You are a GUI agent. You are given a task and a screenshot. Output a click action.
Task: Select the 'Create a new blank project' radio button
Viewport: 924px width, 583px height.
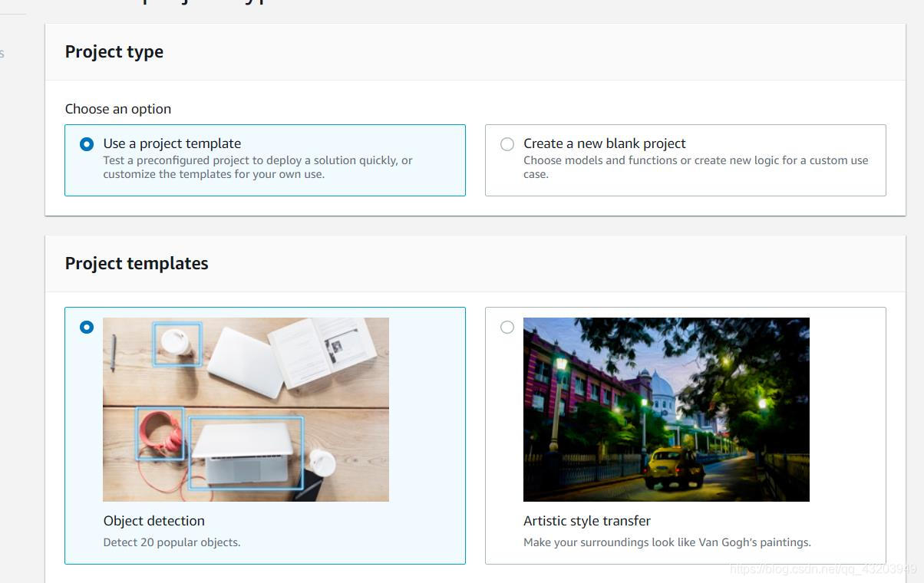pyautogui.click(x=507, y=144)
